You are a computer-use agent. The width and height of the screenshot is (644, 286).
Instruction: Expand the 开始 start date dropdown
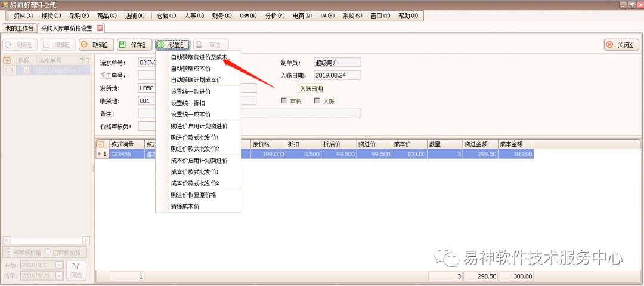pyautogui.click(x=59, y=265)
